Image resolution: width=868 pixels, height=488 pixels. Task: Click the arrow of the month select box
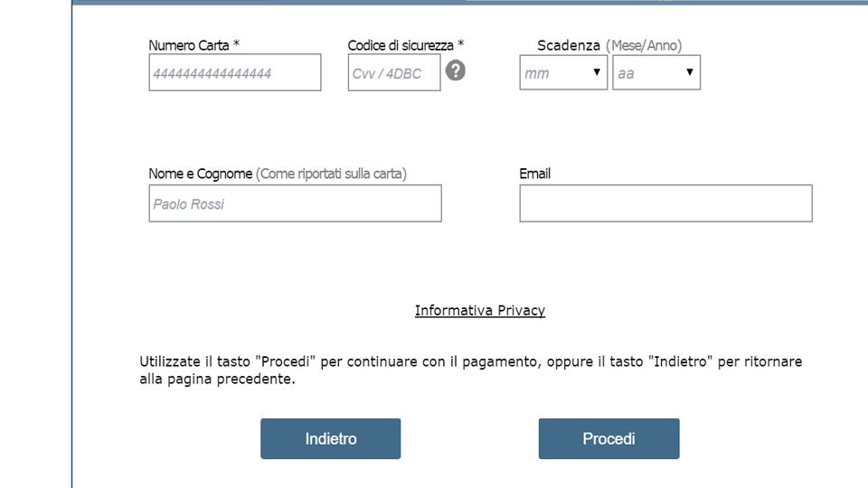coord(597,72)
